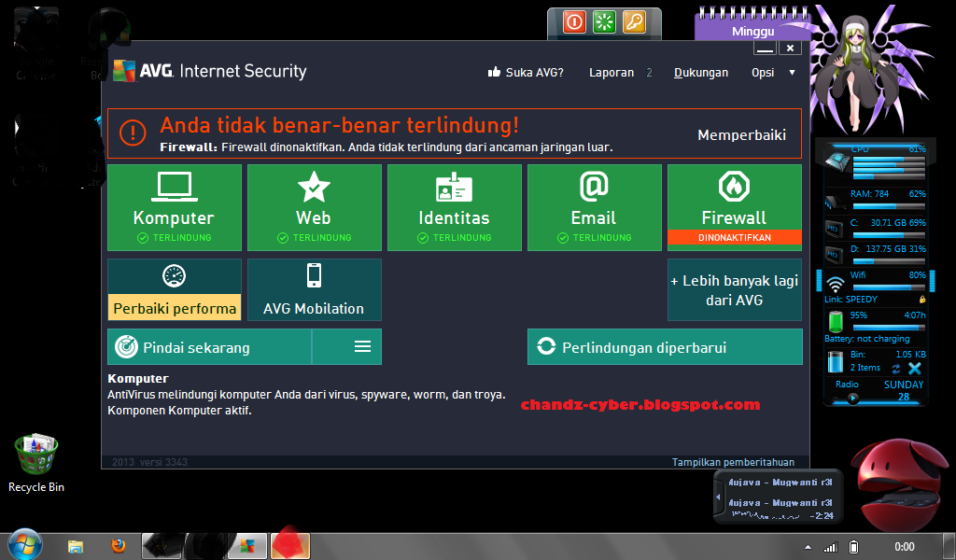Click Lebih banyak lagi dari AVG
Image resolution: width=956 pixels, height=560 pixels.
735,289
